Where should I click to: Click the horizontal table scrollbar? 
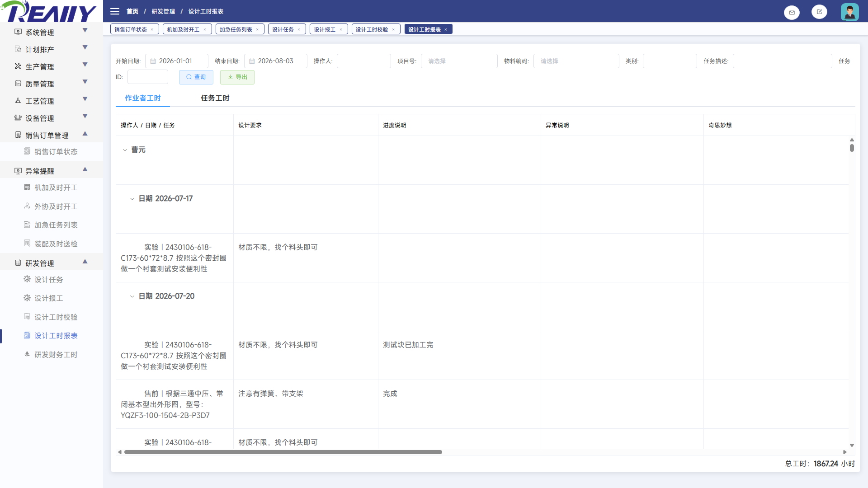point(283,452)
